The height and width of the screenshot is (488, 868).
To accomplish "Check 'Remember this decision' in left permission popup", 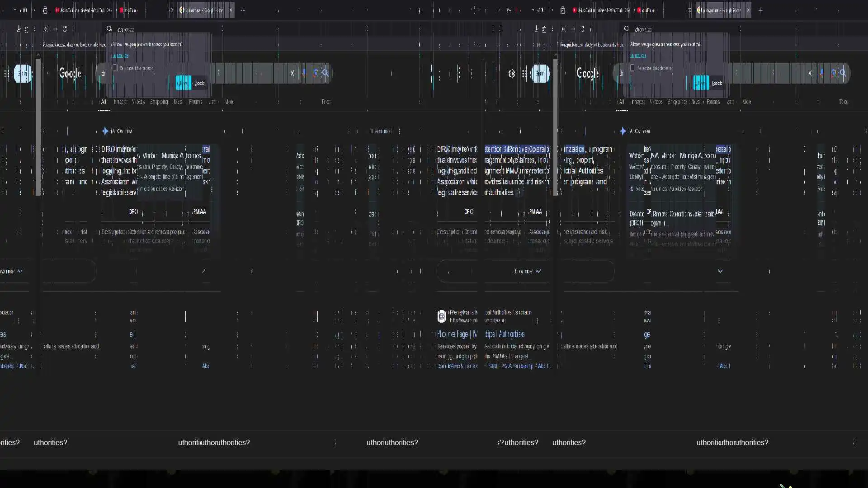I will [x=115, y=68].
